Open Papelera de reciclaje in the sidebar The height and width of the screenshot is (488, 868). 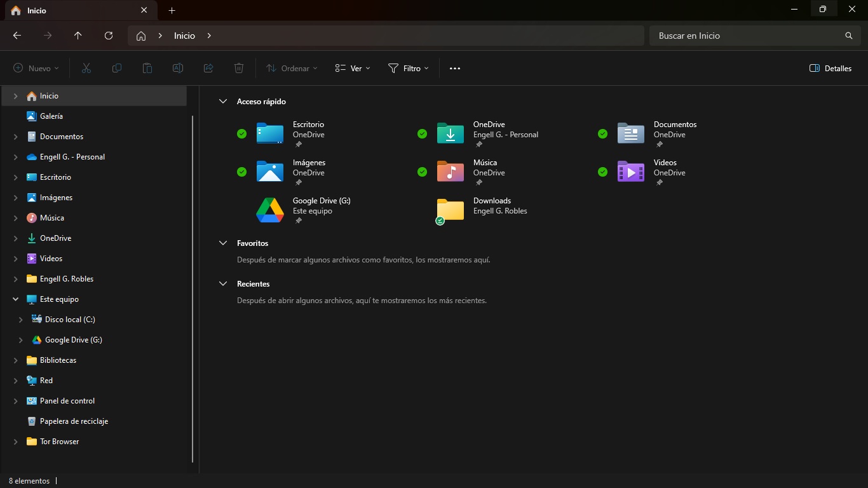[74, 421]
